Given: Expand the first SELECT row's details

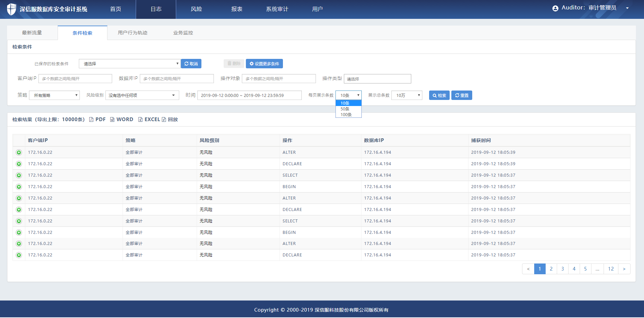Looking at the screenshot, I should 19,176.
